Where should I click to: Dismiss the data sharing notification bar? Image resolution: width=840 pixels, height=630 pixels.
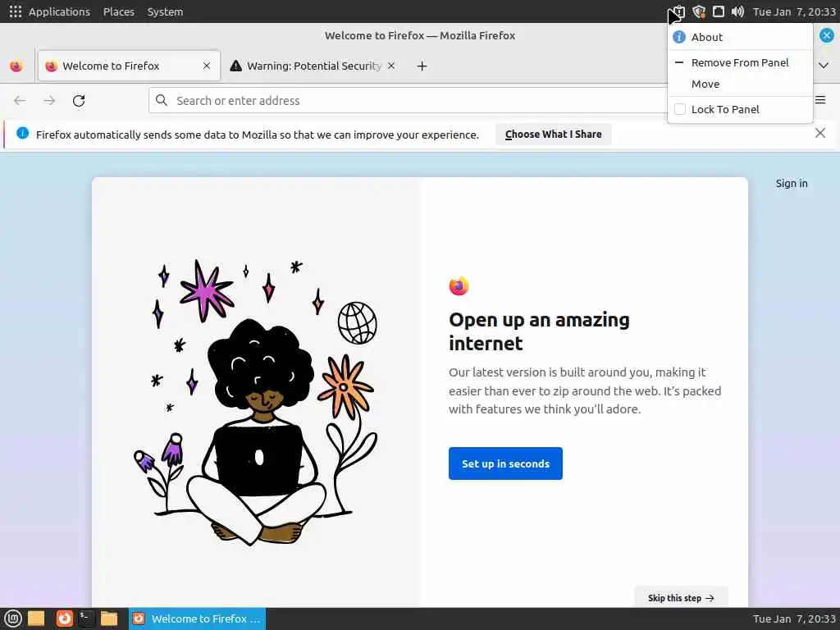(820, 133)
